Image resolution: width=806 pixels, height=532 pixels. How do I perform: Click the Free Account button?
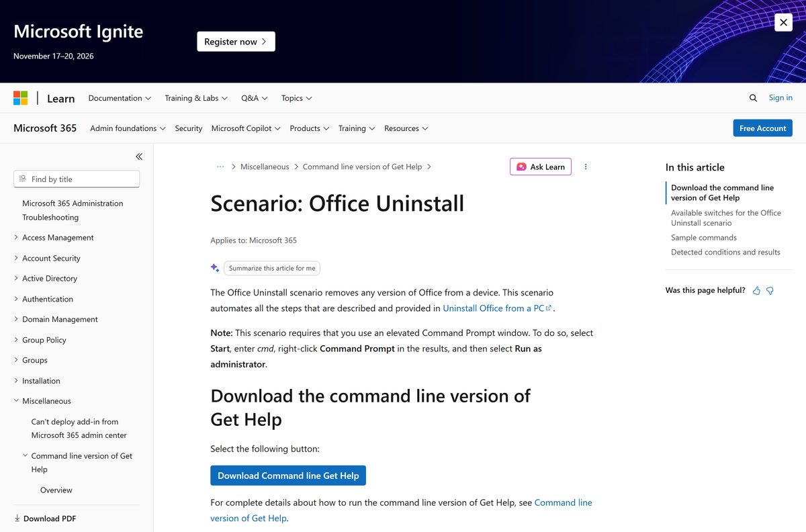tap(762, 128)
